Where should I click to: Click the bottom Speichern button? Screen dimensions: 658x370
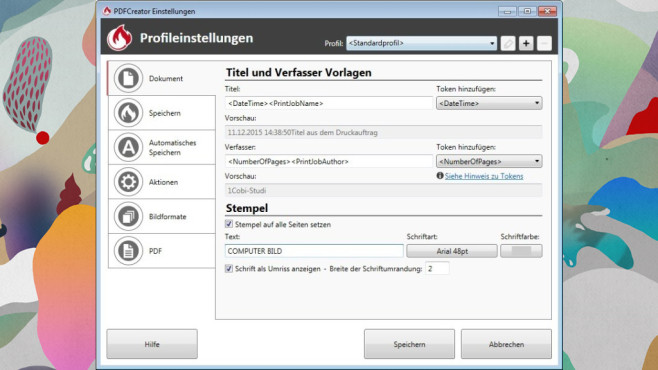tap(409, 344)
